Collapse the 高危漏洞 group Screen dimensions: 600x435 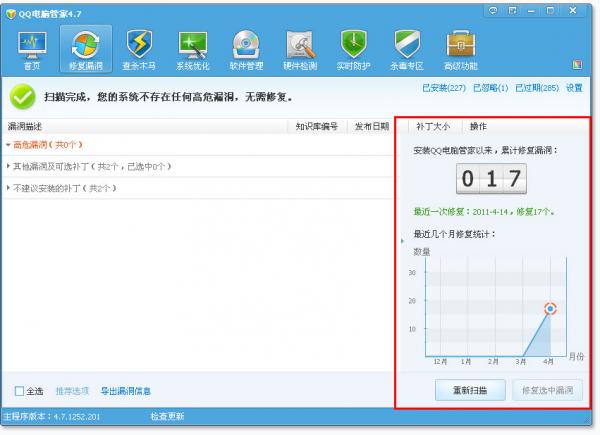8,145
